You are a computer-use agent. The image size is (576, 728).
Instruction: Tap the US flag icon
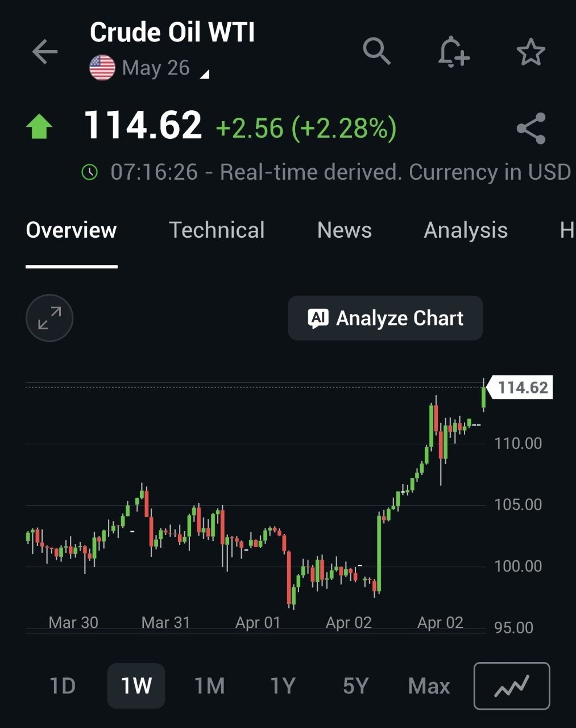(x=102, y=68)
